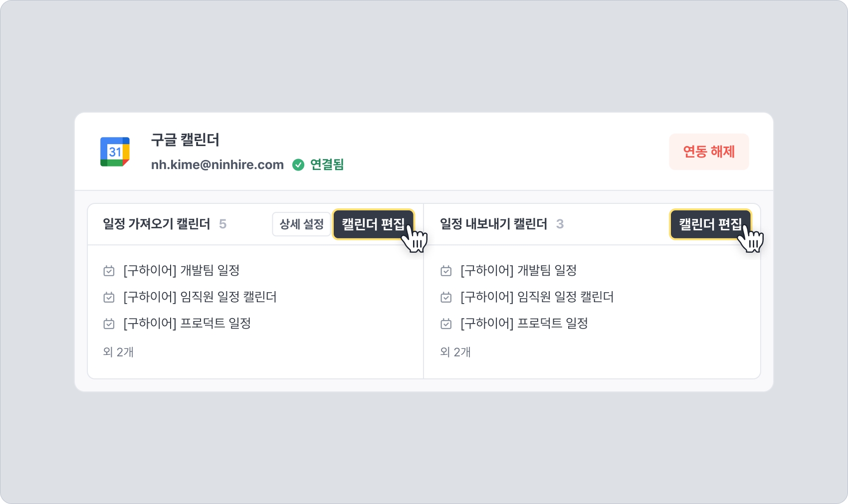Click the 연동 해제 disconnect button

tap(709, 152)
